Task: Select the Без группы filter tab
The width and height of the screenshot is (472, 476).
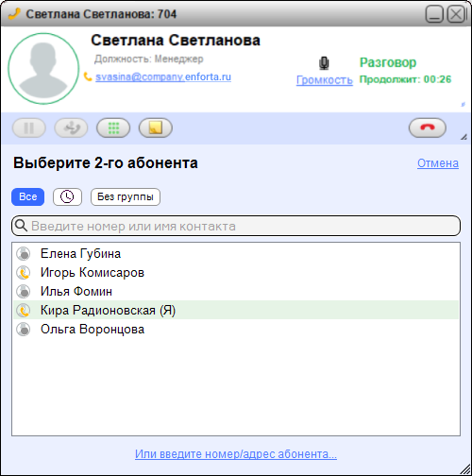Action: [126, 197]
